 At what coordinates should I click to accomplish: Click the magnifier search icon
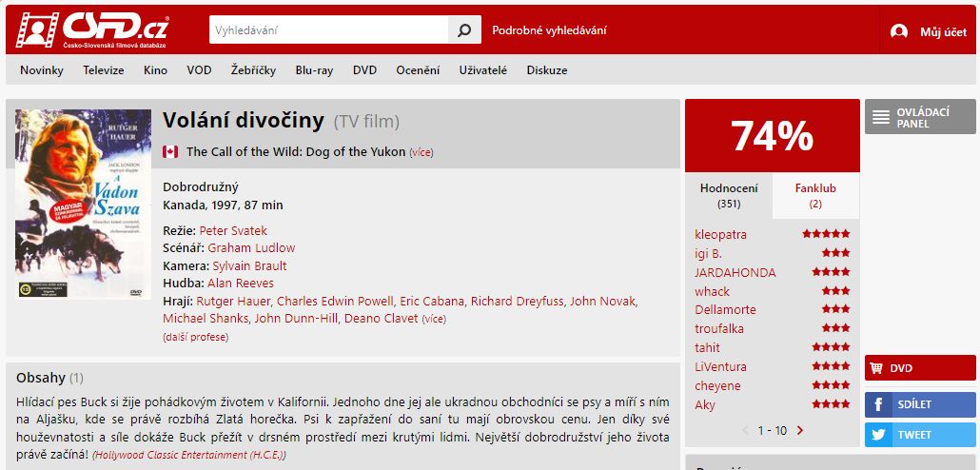point(464,30)
